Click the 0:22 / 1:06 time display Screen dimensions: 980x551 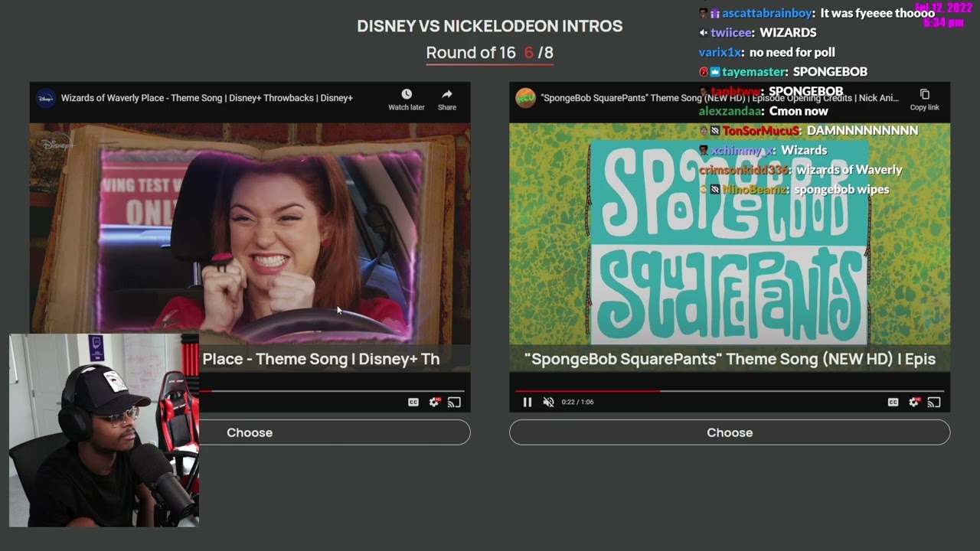click(x=577, y=402)
